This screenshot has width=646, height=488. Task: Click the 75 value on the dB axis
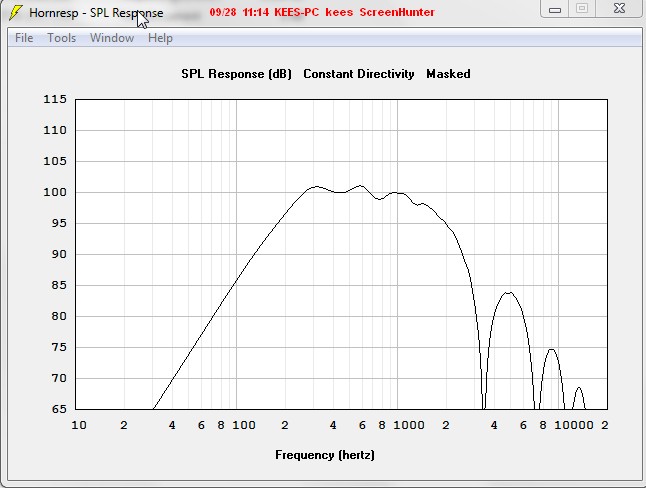coord(59,347)
